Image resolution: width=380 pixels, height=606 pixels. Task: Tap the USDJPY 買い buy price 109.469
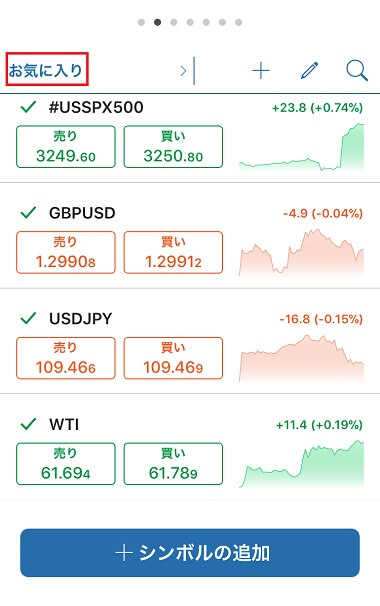coord(173,358)
